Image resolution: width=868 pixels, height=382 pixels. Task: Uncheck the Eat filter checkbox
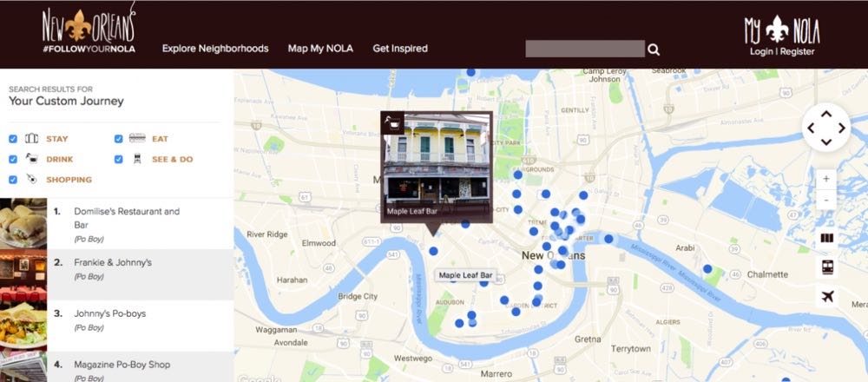(x=118, y=139)
